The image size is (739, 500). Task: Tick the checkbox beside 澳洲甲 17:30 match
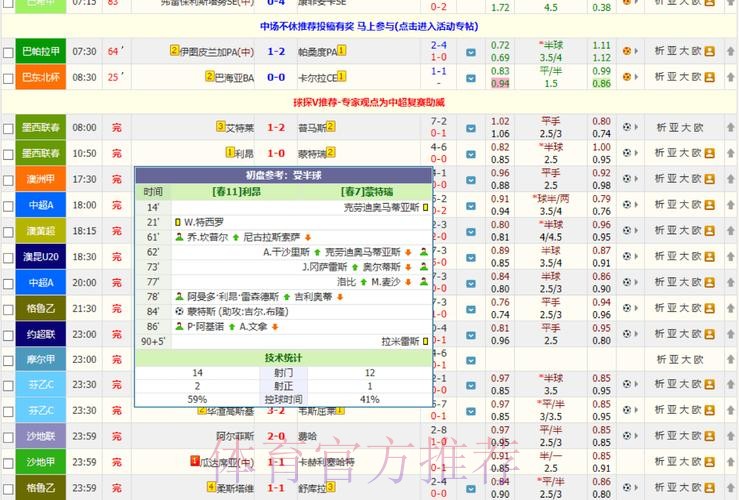[x=8, y=180]
